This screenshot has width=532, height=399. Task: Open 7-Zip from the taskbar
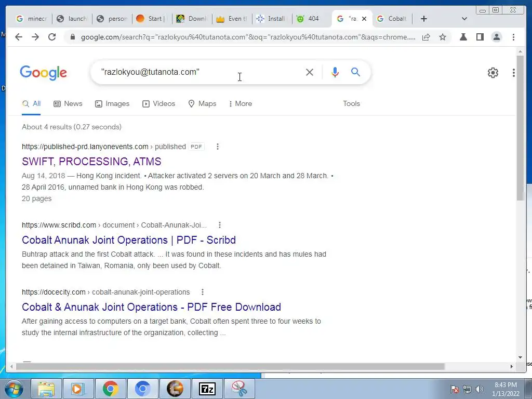point(207,389)
